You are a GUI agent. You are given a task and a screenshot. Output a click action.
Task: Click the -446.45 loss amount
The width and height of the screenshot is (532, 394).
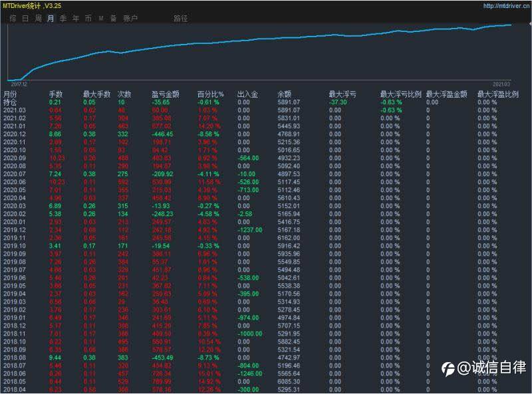[162, 134]
